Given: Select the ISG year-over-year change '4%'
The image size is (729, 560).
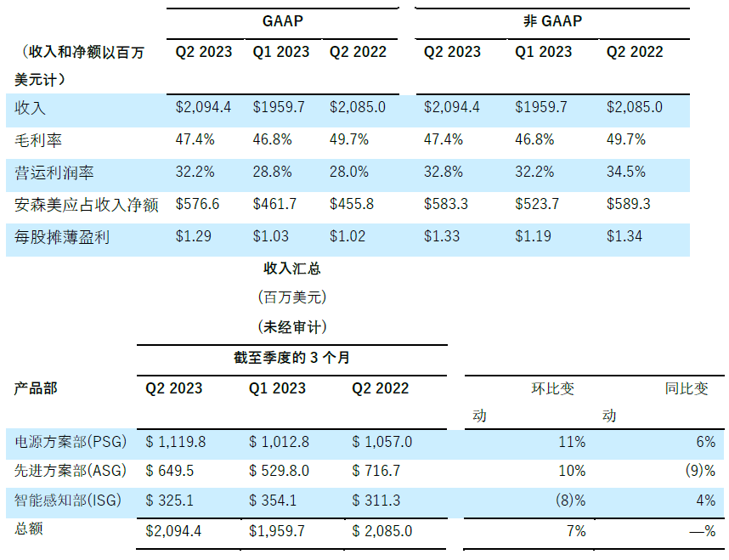Looking at the screenshot, I should [x=706, y=501].
